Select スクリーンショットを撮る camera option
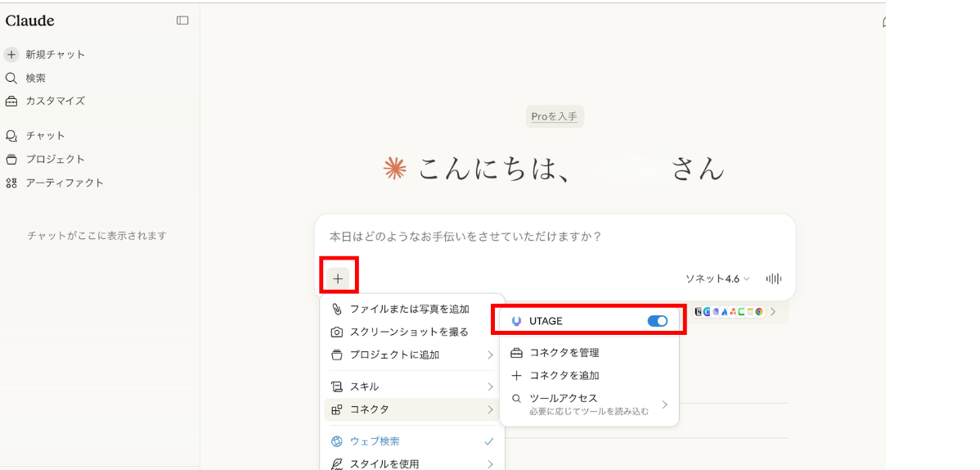Image resolution: width=980 pixels, height=470 pixels. coord(409,332)
